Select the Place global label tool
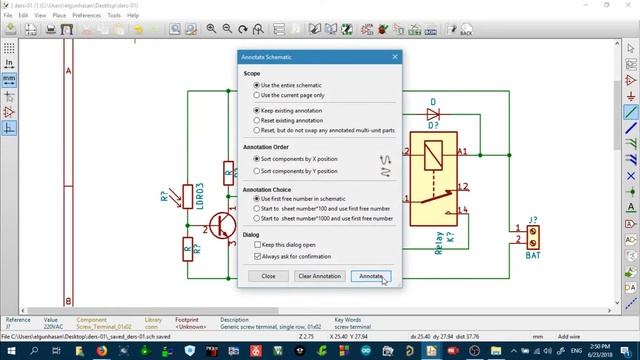 [631, 224]
